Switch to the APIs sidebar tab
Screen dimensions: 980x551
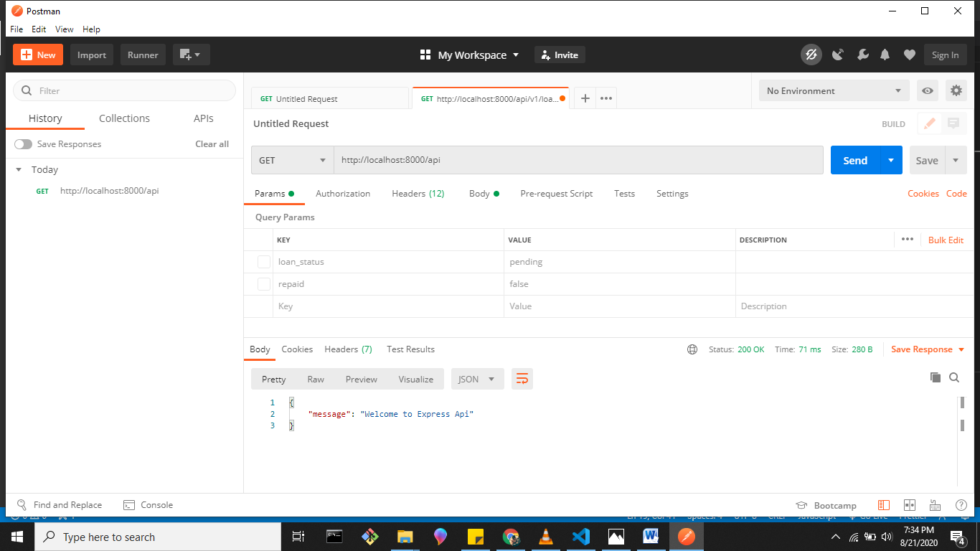(x=204, y=118)
